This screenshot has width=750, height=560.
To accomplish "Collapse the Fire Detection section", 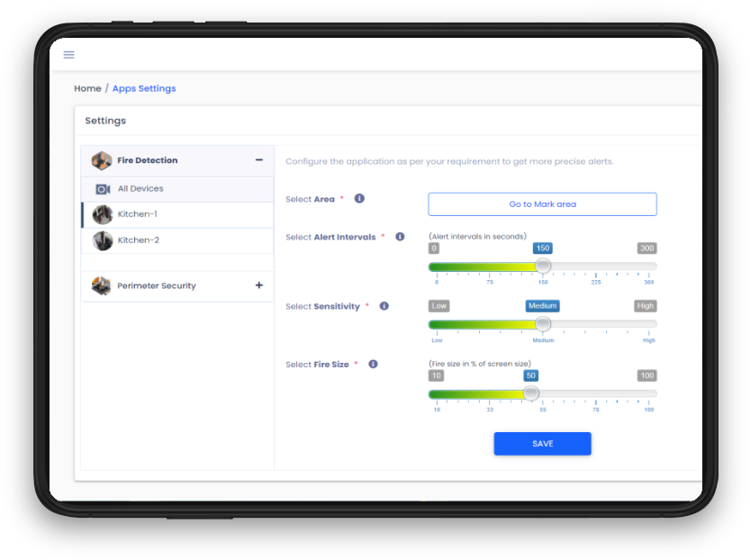I will (x=258, y=159).
